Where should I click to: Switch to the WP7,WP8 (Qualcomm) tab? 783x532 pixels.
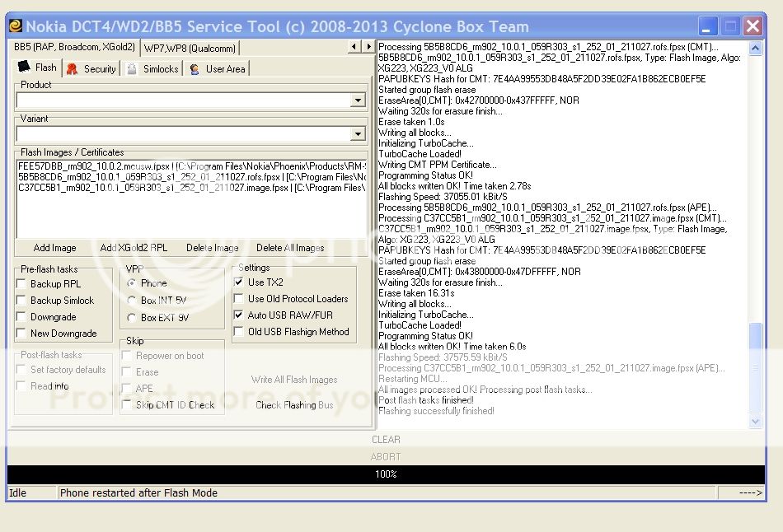[190, 48]
